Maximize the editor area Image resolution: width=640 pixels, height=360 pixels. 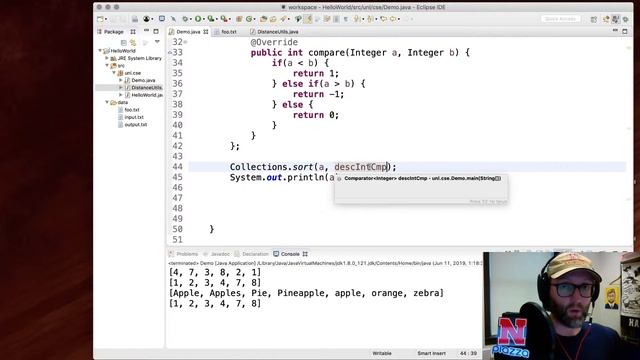pos(624,31)
